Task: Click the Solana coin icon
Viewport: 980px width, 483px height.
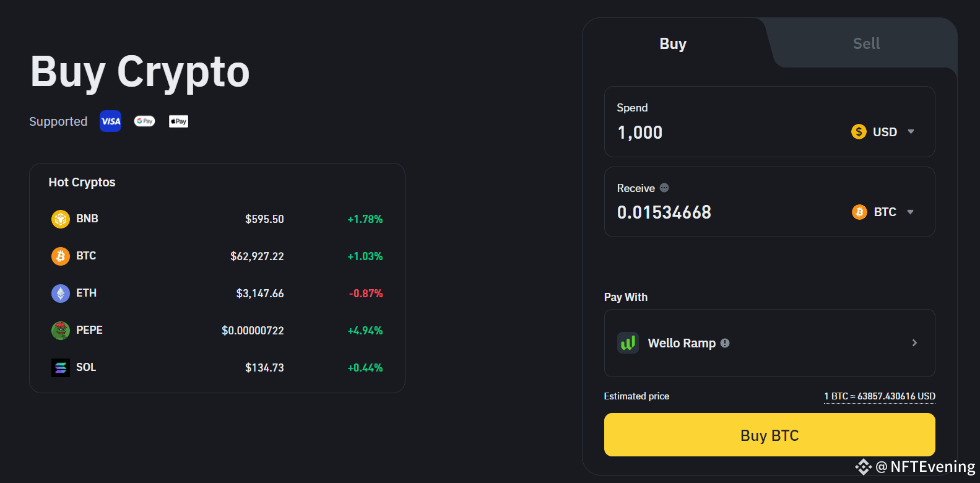Action: 60,368
